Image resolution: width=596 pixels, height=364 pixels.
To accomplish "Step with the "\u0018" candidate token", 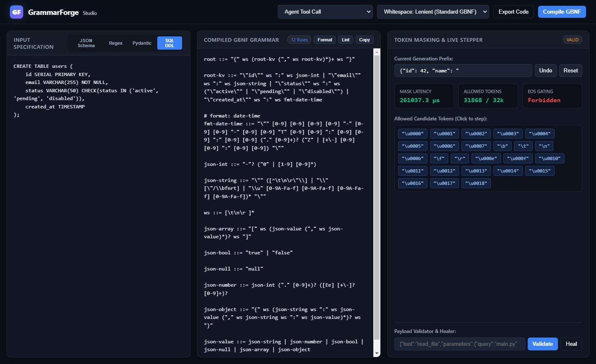I will point(476,183).
